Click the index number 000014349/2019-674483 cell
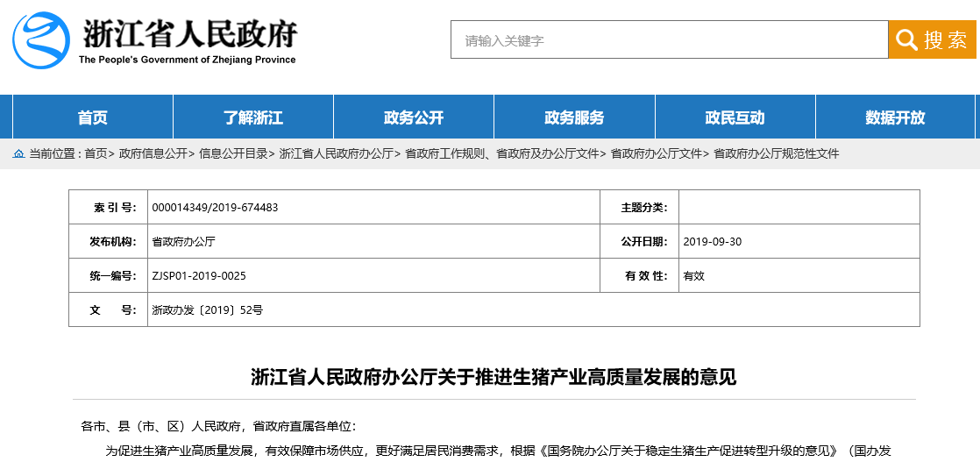This screenshot has height=462, width=980. point(216,208)
